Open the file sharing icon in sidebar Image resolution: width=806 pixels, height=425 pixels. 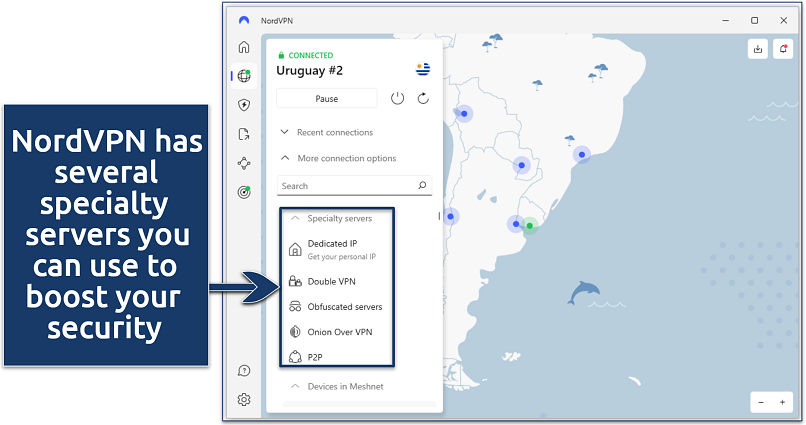pyautogui.click(x=244, y=135)
